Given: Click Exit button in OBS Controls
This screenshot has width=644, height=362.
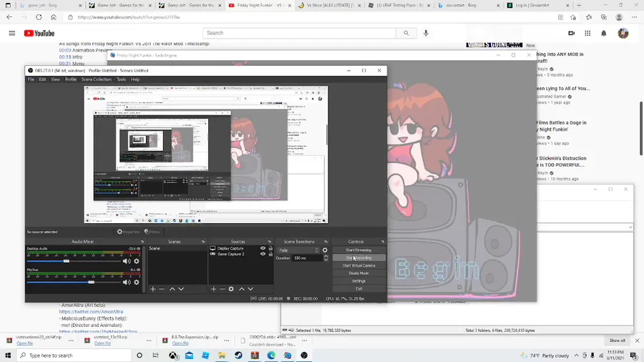Looking at the screenshot, I should (358, 289).
